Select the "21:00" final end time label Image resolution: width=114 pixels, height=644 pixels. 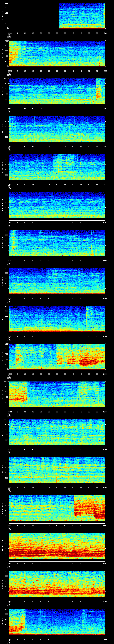point(105,639)
